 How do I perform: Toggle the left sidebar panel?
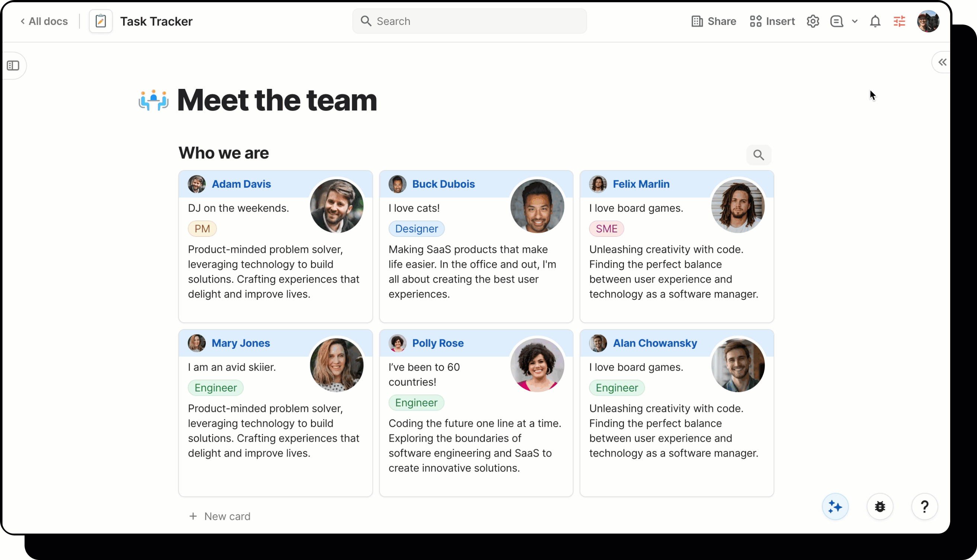click(x=13, y=65)
